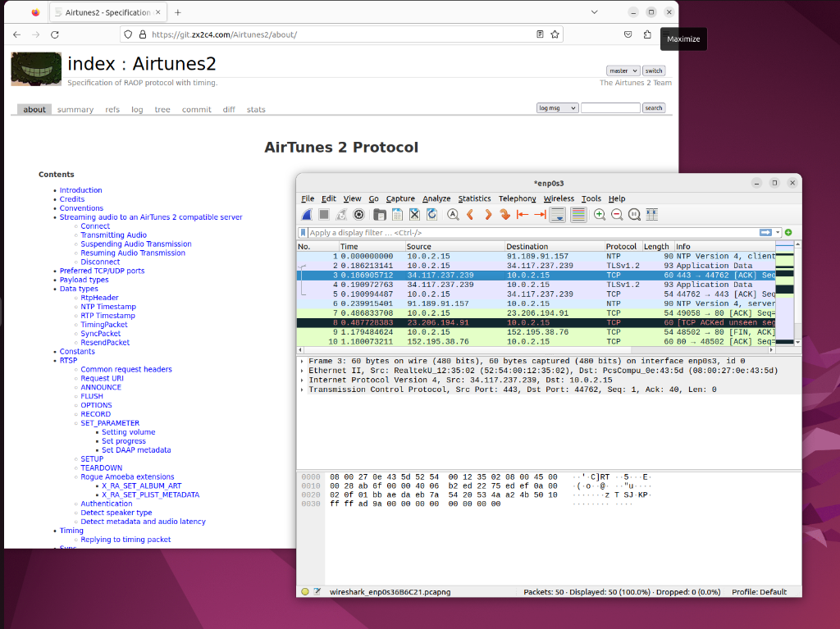Screen dimensions: 840x629
Task: Open capture options gear icon
Action: pyautogui.click(x=358, y=215)
